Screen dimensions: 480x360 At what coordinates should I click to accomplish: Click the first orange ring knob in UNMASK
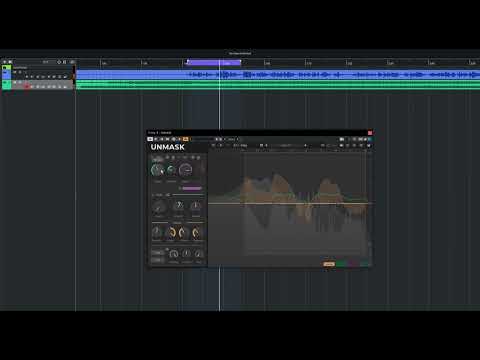171,232
